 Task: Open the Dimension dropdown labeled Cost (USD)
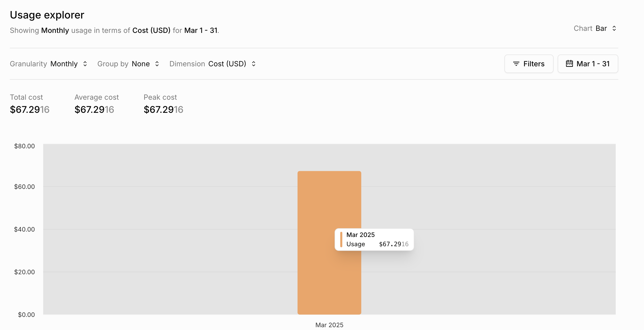pos(227,64)
